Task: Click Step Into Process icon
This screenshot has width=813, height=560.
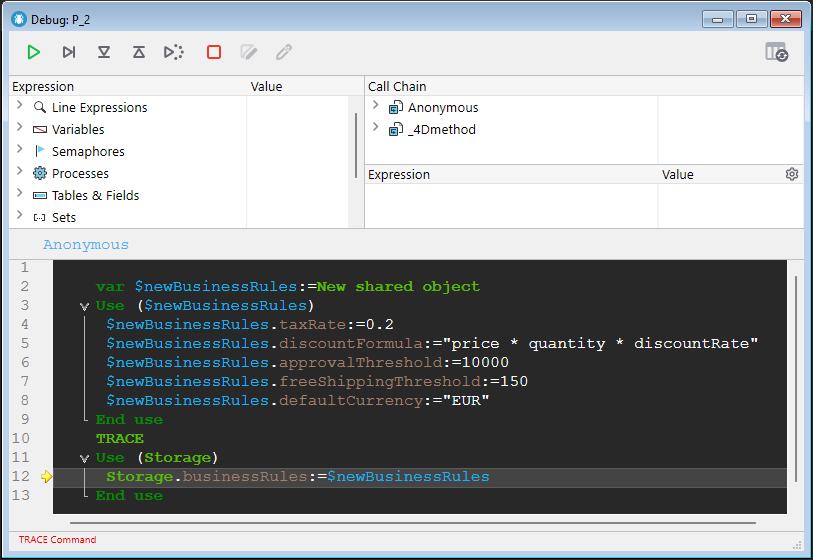Action: coord(174,52)
